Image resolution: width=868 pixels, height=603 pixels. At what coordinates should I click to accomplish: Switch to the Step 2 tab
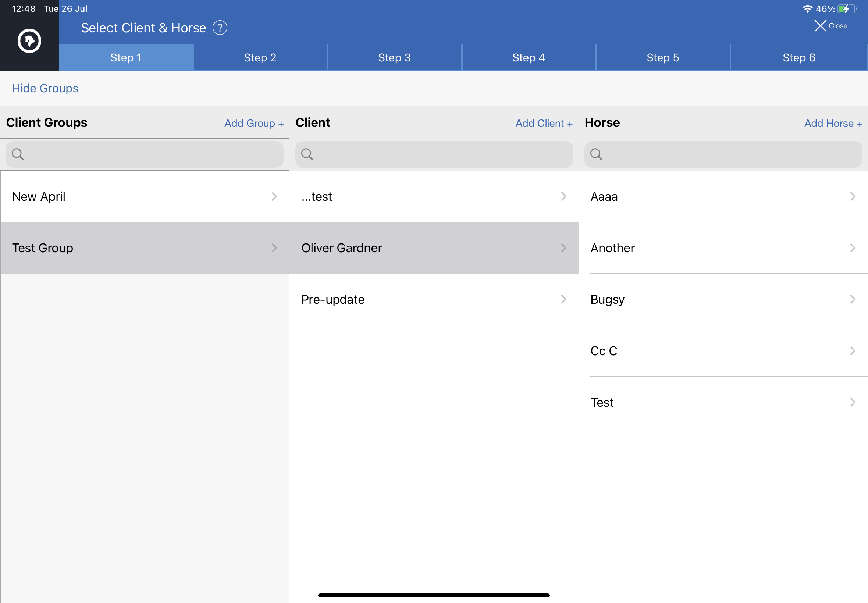click(260, 57)
